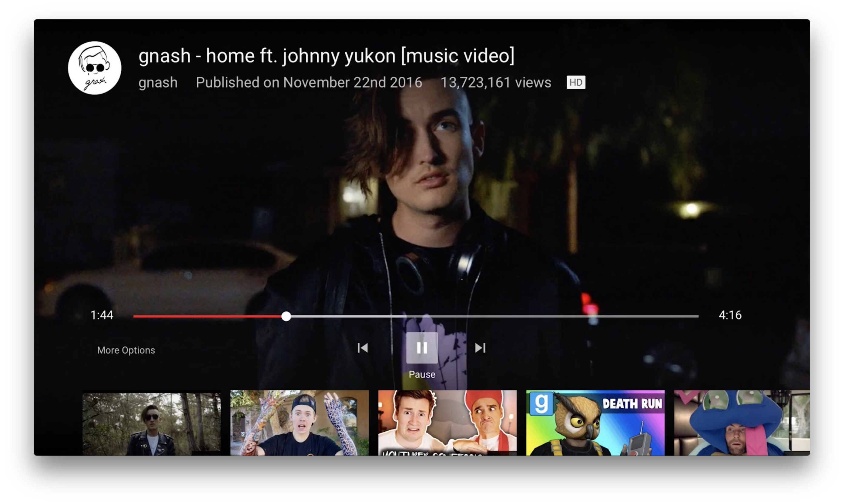Click the 1:44 elapsed time label
The image size is (844, 504).
102,315
